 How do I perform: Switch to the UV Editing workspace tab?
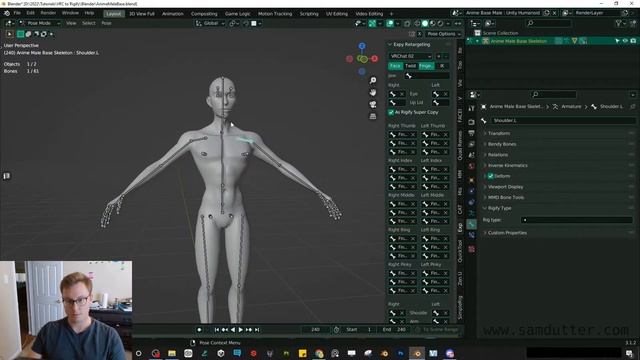click(x=337, y=14)
